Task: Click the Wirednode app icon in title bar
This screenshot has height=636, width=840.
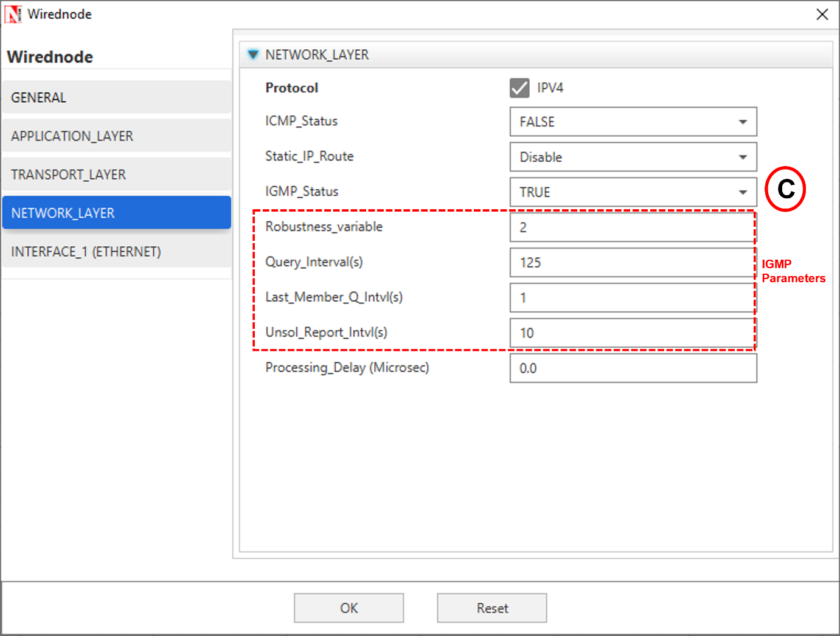Action: pyautogui.click(x=13, y=14)
